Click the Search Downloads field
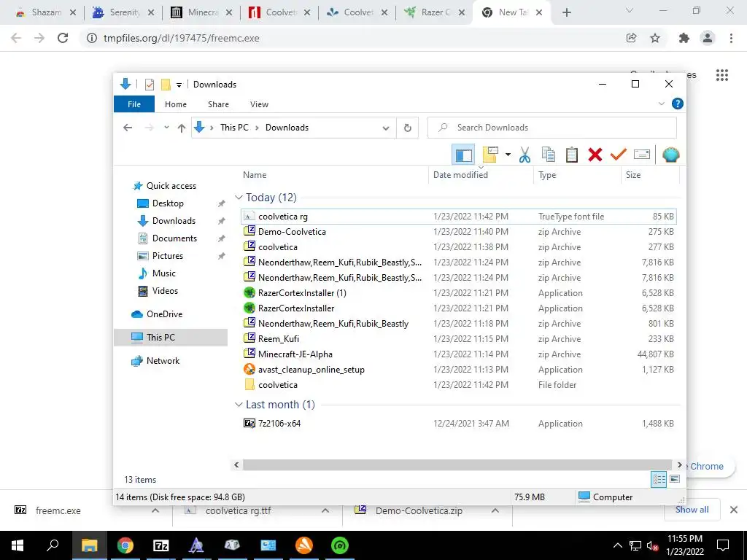The width and height of the screenshot is (747, 560). tap(552, 128)
